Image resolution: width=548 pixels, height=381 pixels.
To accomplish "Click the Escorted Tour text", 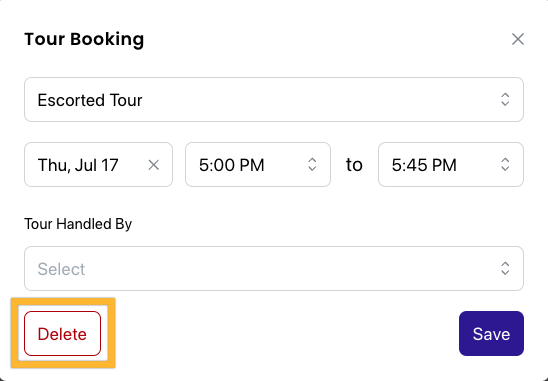I will click(90, 100).
